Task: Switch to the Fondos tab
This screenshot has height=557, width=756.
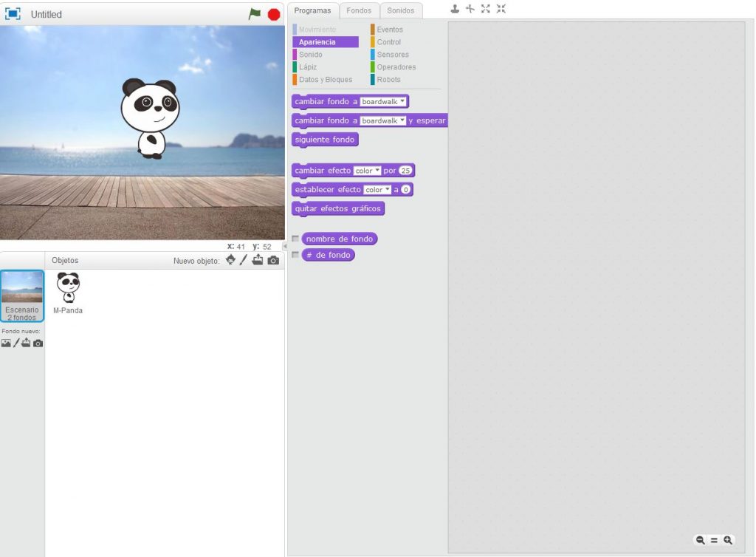Action: 360,10
